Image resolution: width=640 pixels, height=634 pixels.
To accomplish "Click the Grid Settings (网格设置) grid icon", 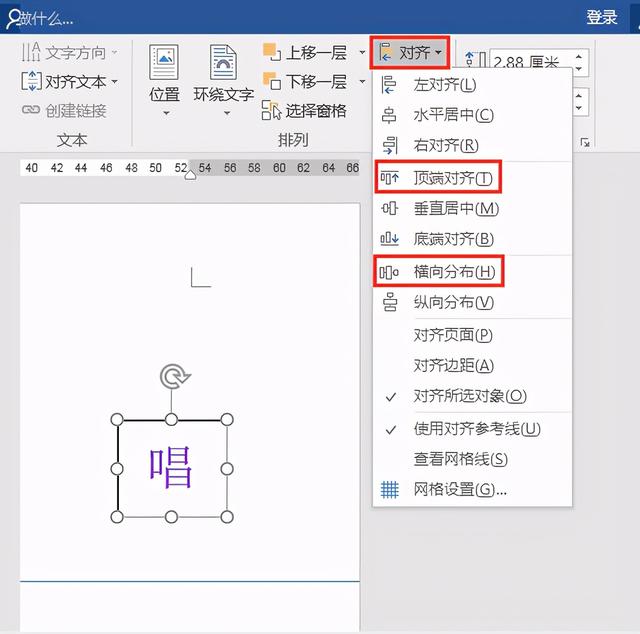I will click(389, 489).
